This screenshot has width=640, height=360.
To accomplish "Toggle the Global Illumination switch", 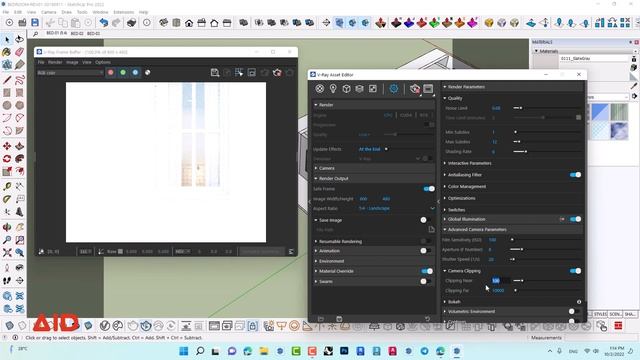I will coord(575,219).
